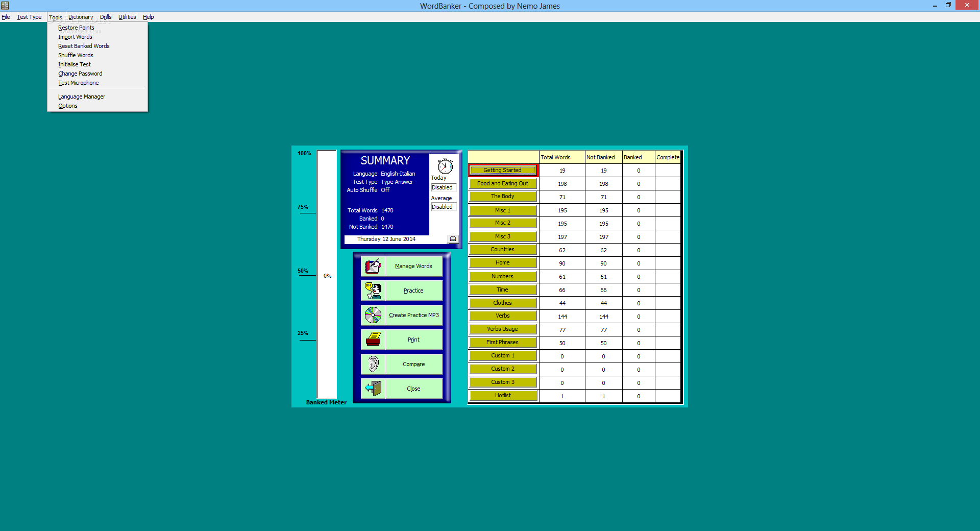Click the Total Words column header
The width and height of the screenshot is (980, 531).
[562, 157]
